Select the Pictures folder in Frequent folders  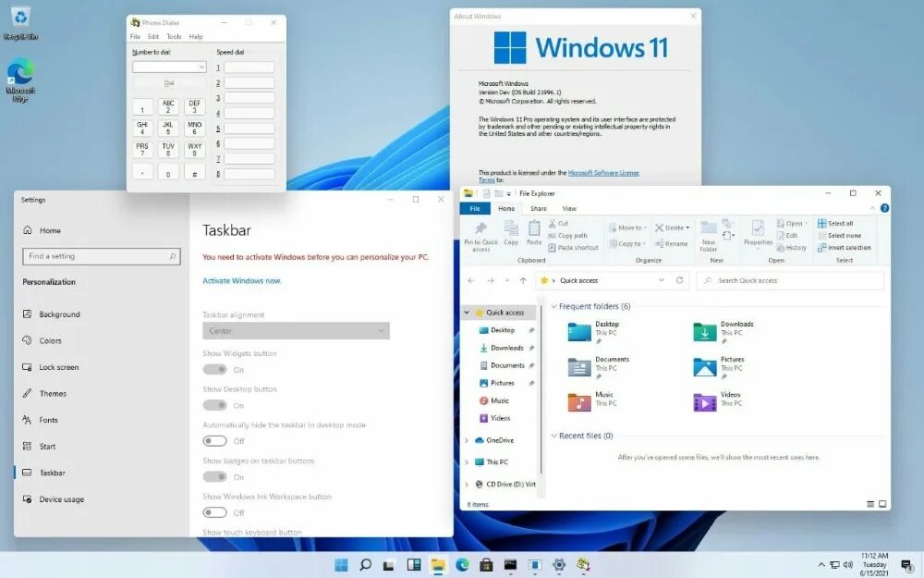(719, 367)
